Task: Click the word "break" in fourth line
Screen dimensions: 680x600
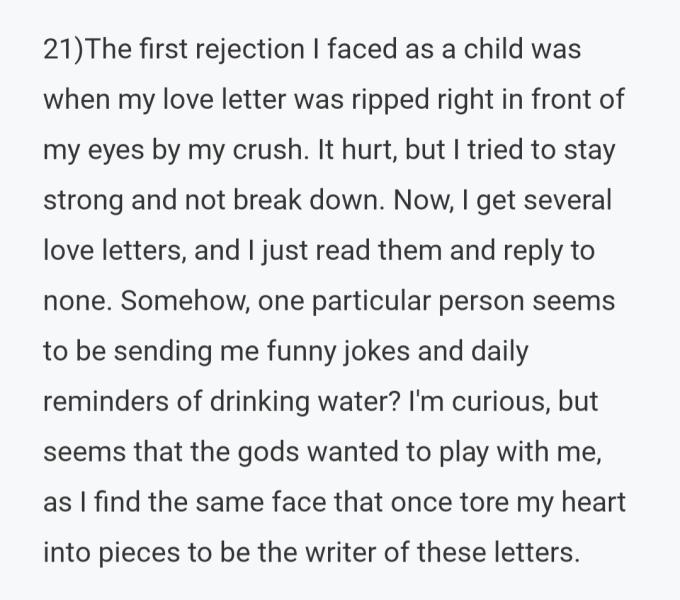Action: point(267,200)
